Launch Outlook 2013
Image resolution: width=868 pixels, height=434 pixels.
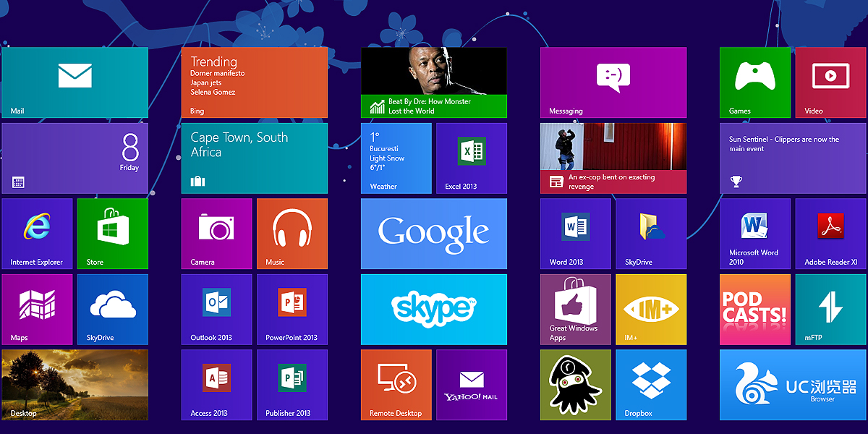pos(217,310)
